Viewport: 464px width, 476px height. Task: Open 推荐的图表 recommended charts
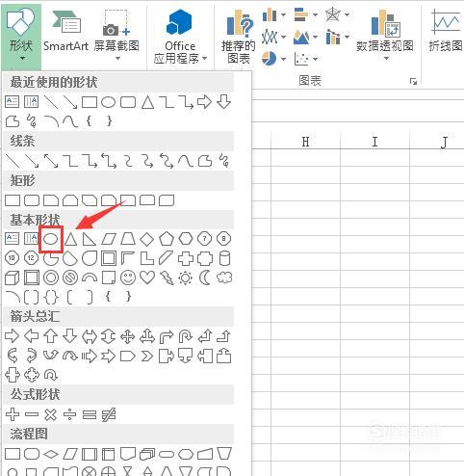tap(238, 37)
